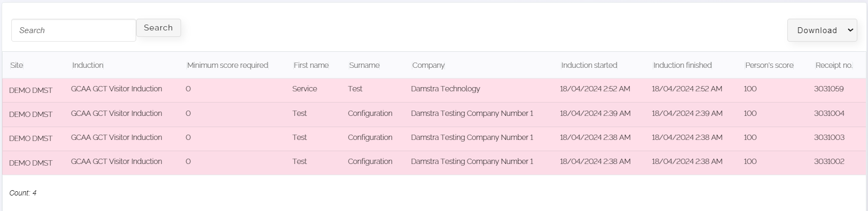The image size is (868, 211).
Task: Click the First name column header
Action: pyautogui.click(x=311, y=65)
